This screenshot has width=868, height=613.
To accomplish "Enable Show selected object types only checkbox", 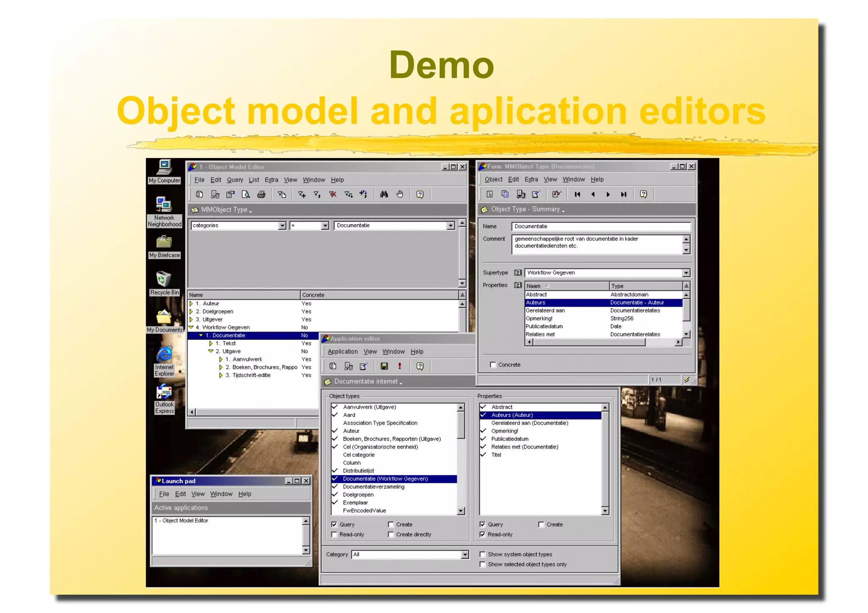I will tap(482, 565).
